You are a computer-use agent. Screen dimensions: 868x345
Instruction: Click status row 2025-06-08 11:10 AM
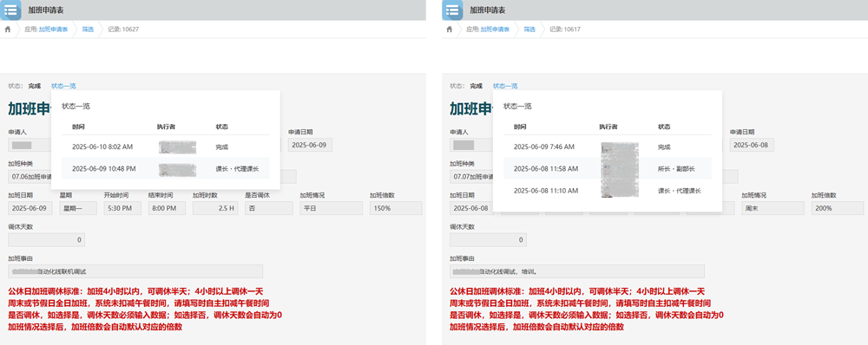pyautogui.click(x=608, y=190)
